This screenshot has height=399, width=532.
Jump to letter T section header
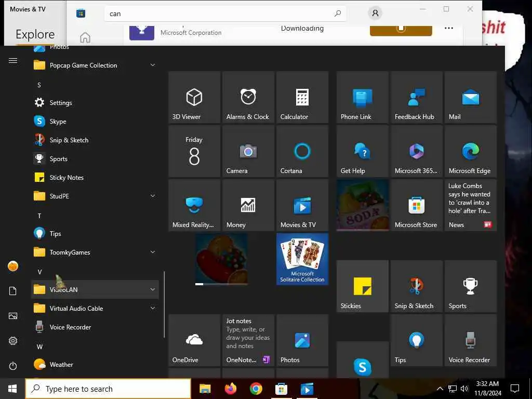(39, 216)
